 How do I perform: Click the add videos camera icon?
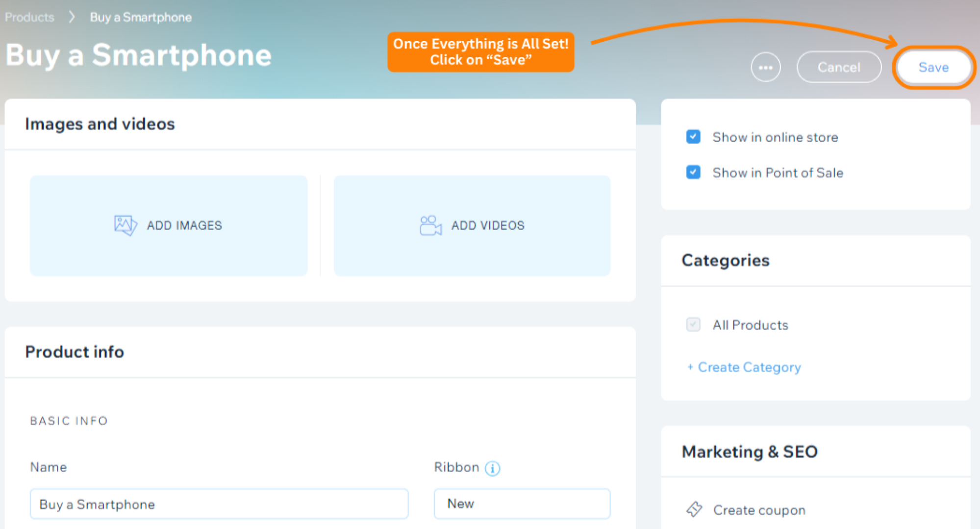[x=430, y=225]
